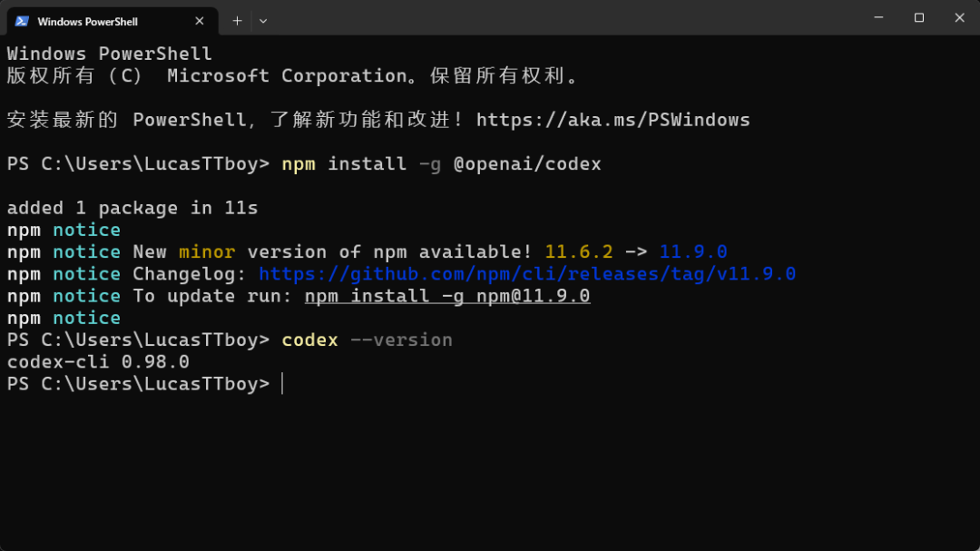Image resolution: width=980 pixels, height=551 pixels.
Task: Click the codex-cli 0.98.0 output line
Action: [x=98, y=362]
